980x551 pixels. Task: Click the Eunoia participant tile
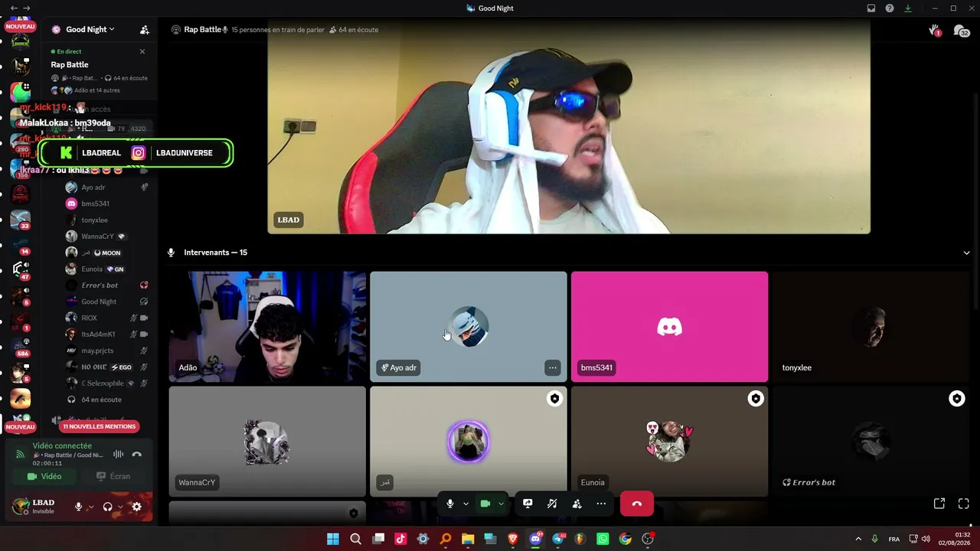[669, 442]
